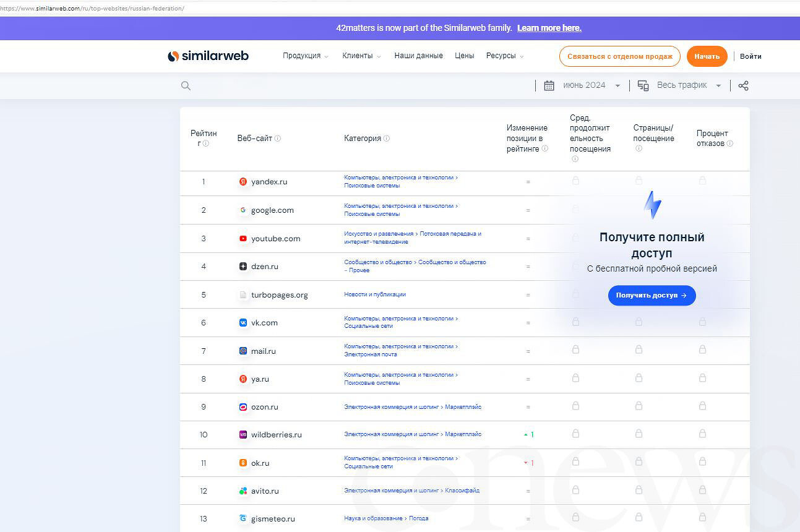Viewport: 800px width, 532px height.
Task: Click the Learn more here link
Action: [549, 28]
